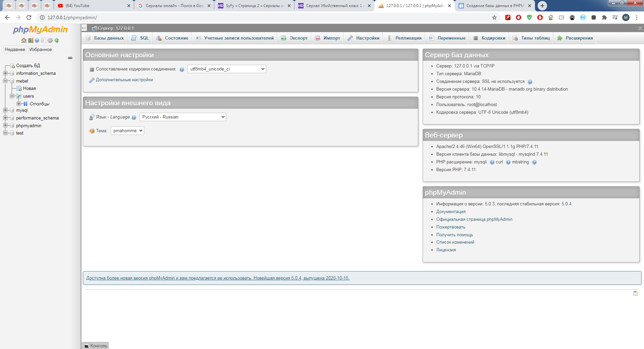644x349 pixels.
Task: Open phpMyAdmin home via house icon
Action: pos(24,40)
